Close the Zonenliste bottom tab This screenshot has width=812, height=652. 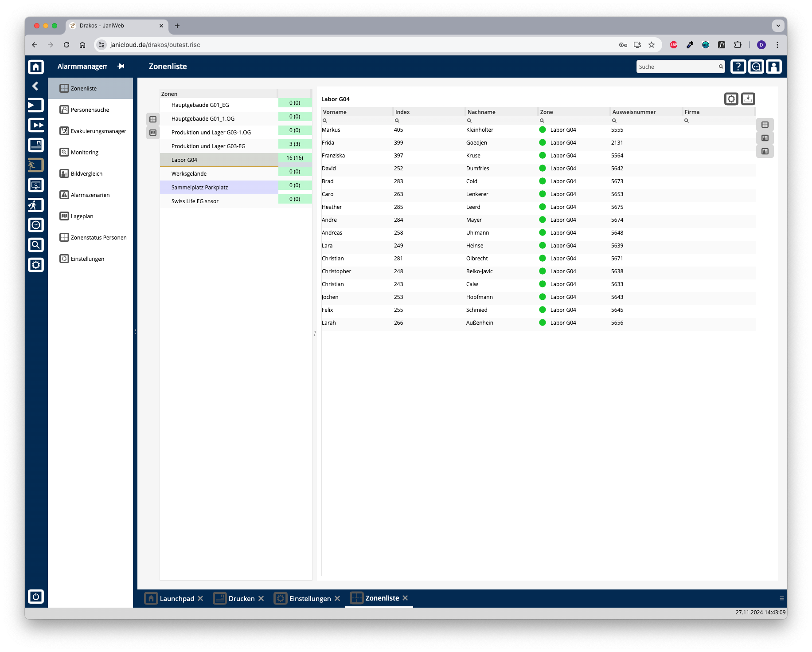click(x=405, y=598)
